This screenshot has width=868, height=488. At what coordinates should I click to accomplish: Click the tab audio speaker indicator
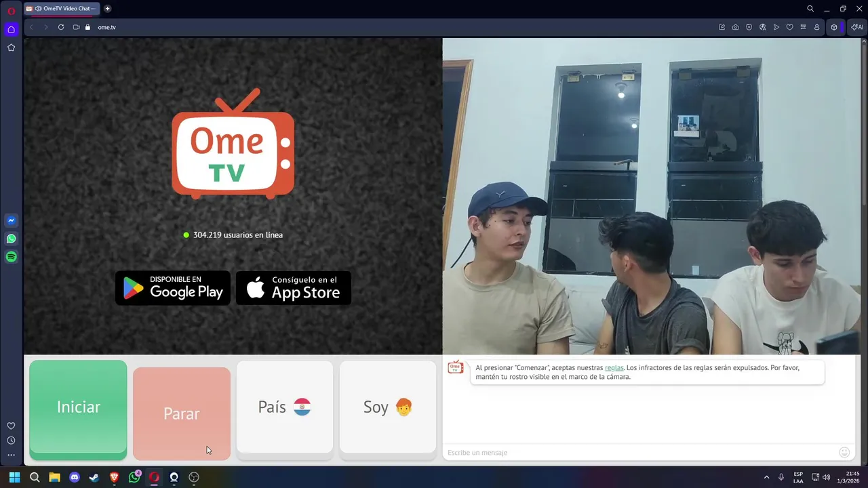(38, 9)
